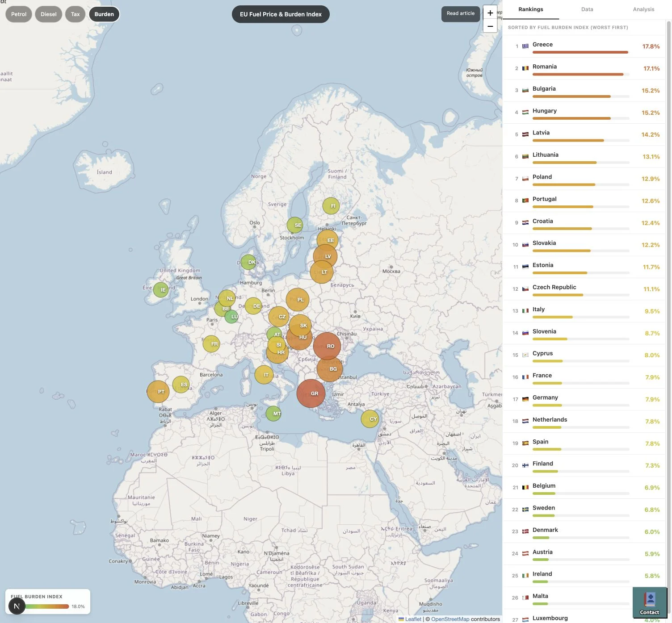
Task: Select Greece in the rankings list
Action: point(584,46)
